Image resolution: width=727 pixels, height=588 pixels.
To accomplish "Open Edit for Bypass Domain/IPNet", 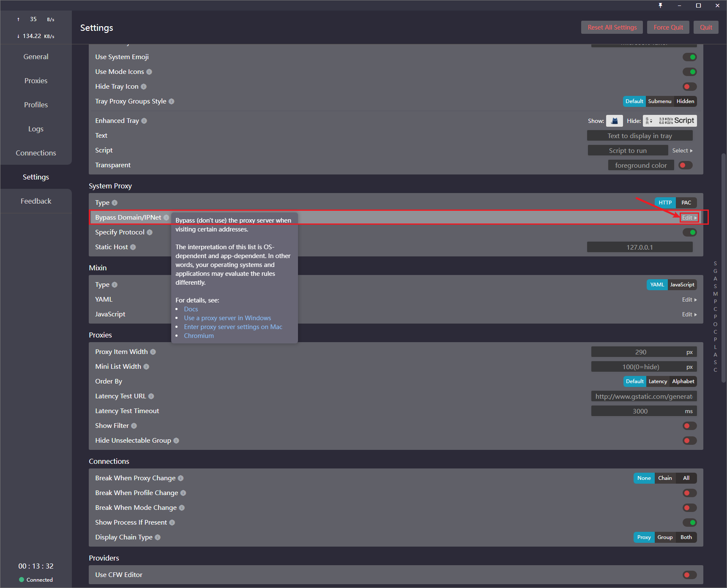I will tap(689, 218).
